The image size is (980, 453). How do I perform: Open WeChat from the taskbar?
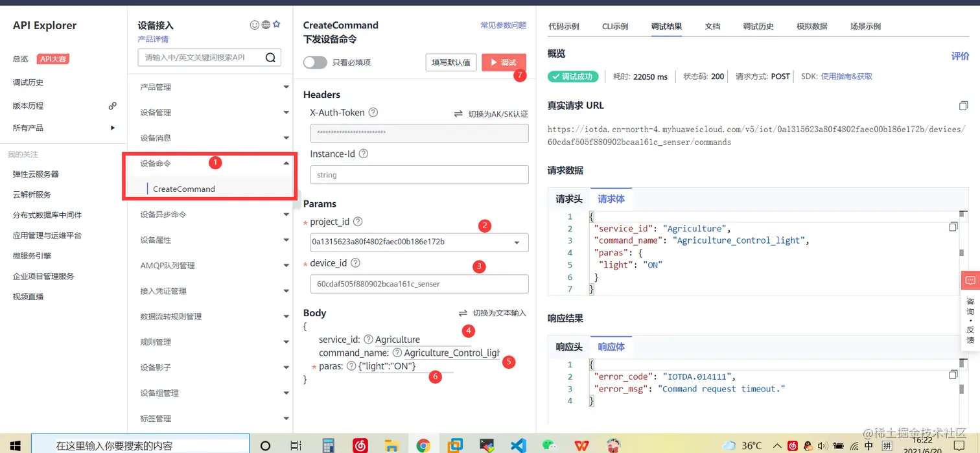coord(549,445)
